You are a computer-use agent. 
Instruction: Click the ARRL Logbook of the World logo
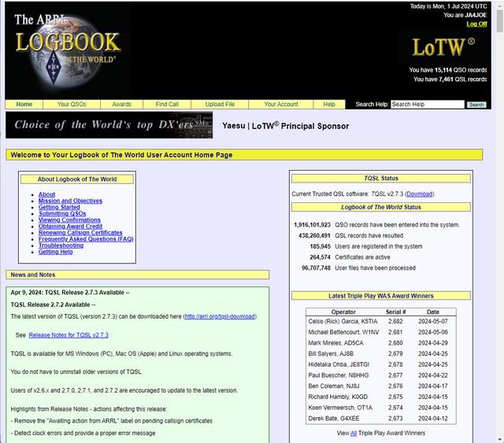pos(69,50)
